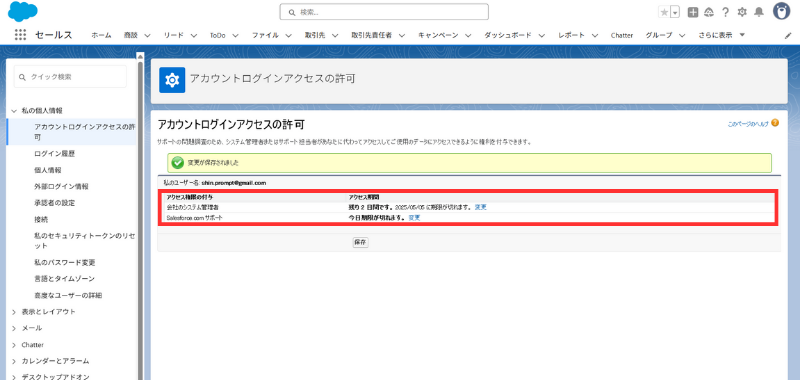800x380 pixels.
Task: Expand the グループ tab chevron menu
Action: pos(682,36)
